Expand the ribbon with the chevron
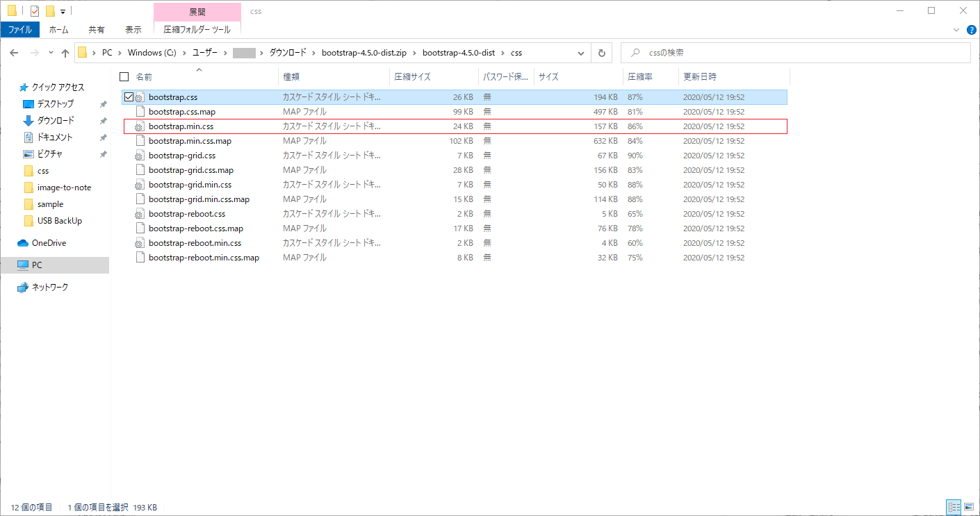 pyautogui.click(x=956, y=30)
